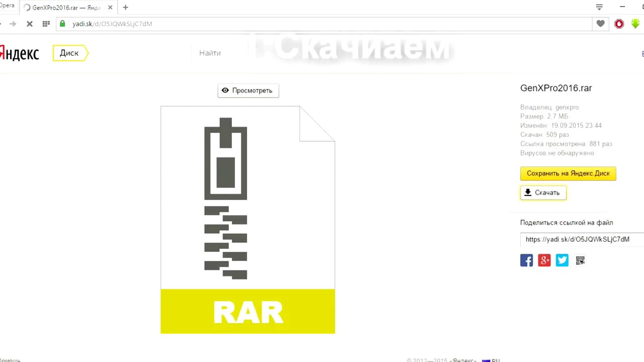Open the Opera menu button
The width and height of the screenshot is (644, 362).
(7, 6)
